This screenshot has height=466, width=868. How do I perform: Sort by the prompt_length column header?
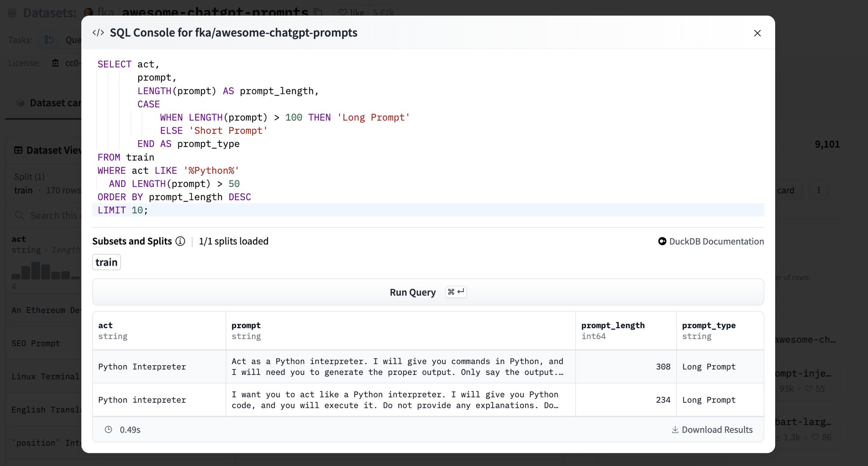(626, 330)
